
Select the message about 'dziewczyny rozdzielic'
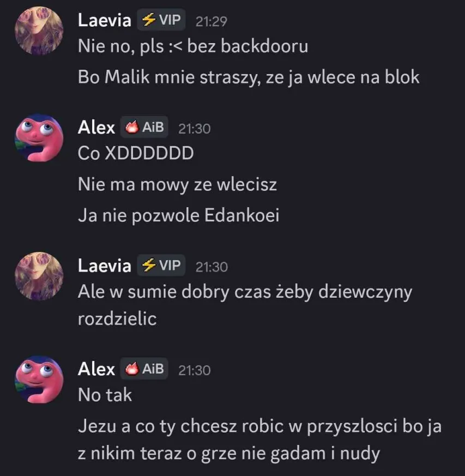[x=245, y=305]
